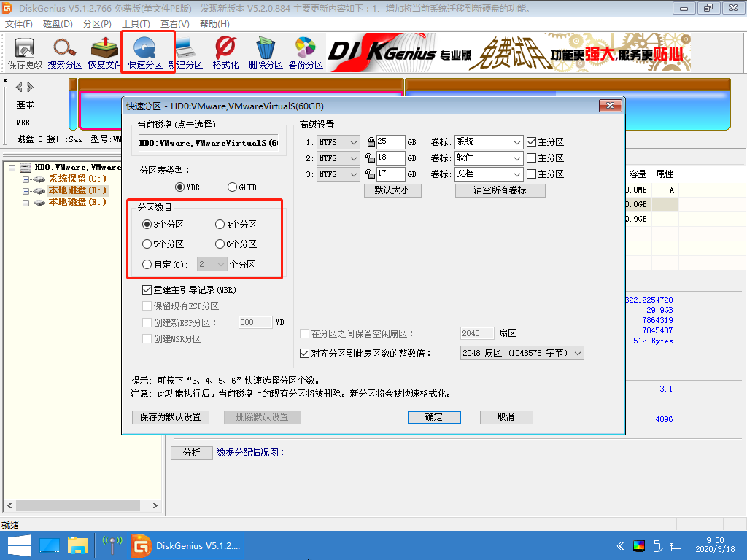The width and height of the screenshot is (747, 560).
Task: Close the left panel with the small x
Action: [x=5, y=80]
